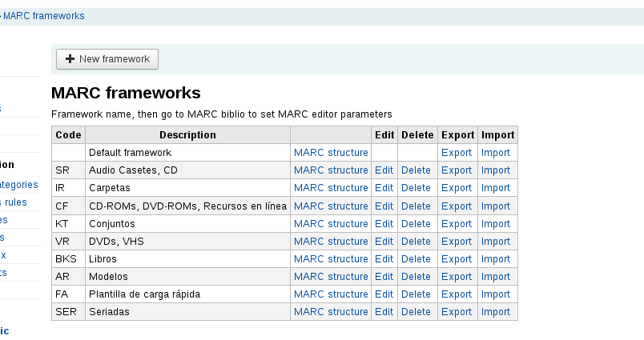Screen dimensions: 644x340
Task: Import into the Modelos framework
Action: click(496, 276)
